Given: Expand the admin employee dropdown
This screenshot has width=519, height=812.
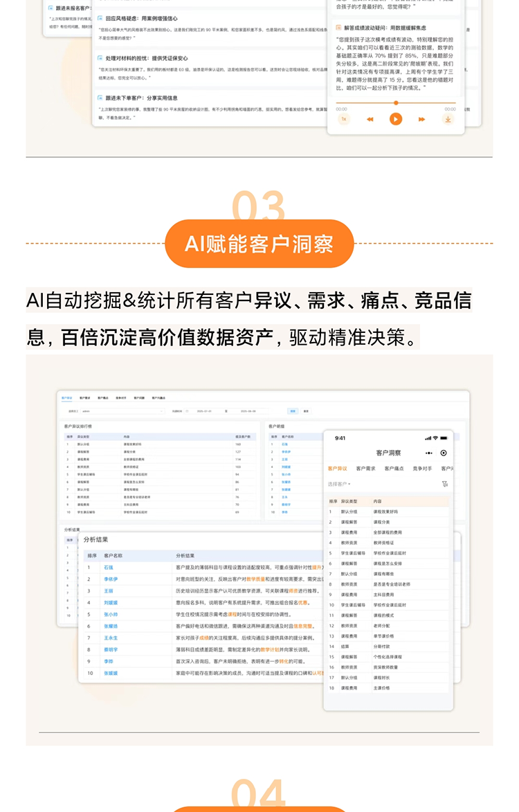Looking at the screenshot, I should (x=122, y=411).
